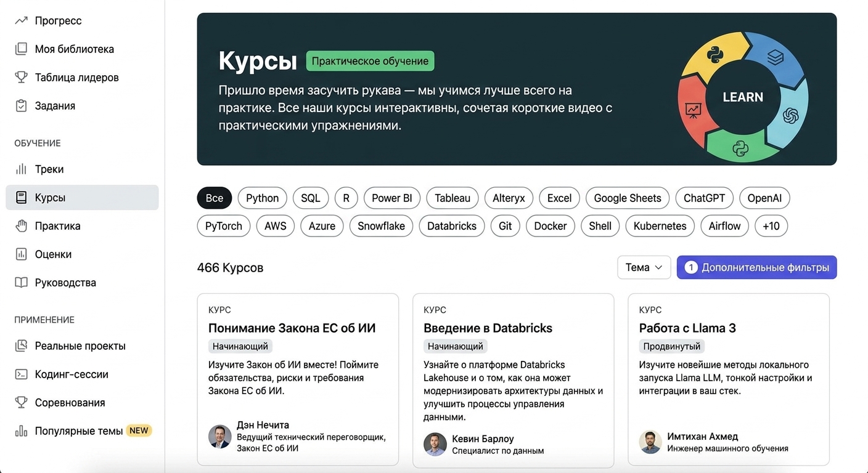
Task: Open course Введение в Databricks
Action: click(488, 328)
